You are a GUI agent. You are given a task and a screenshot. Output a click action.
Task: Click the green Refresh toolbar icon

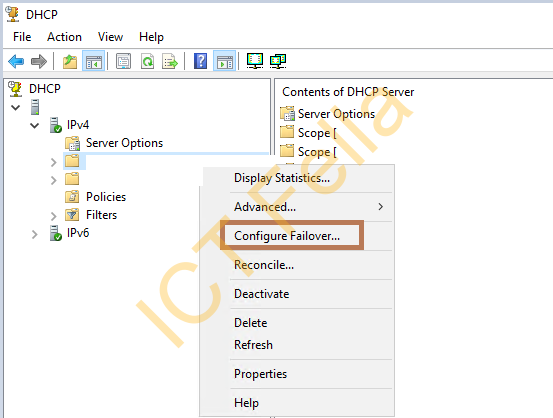147,61
